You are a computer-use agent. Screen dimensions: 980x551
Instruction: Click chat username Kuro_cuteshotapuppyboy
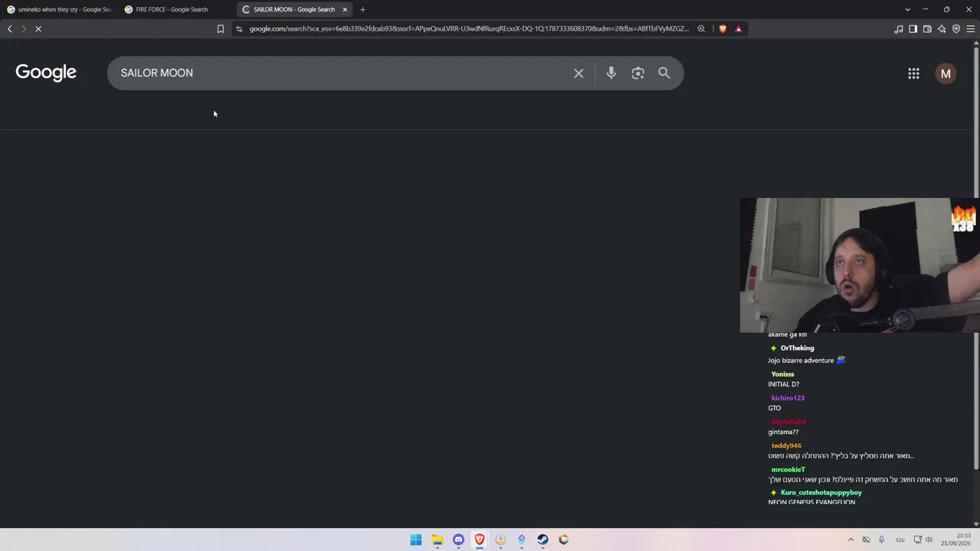click(x=821, y=493)
